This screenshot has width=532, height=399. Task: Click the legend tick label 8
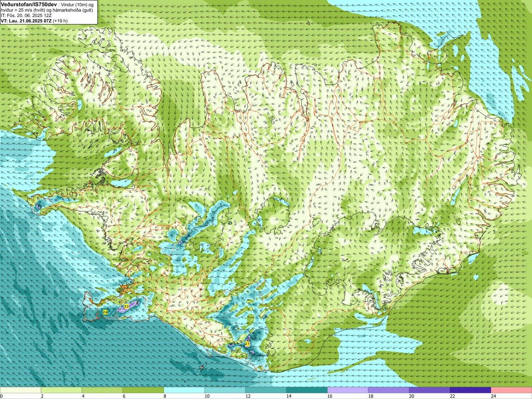point(165,396)
